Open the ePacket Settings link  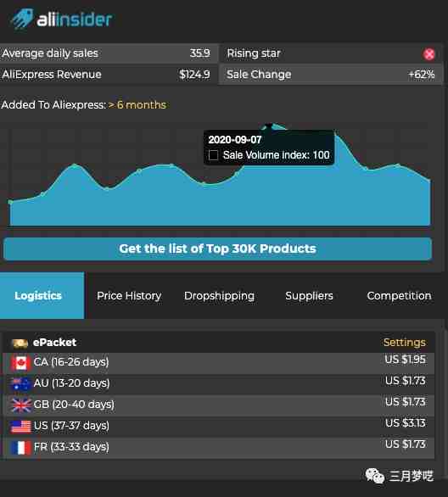(405, 343)
